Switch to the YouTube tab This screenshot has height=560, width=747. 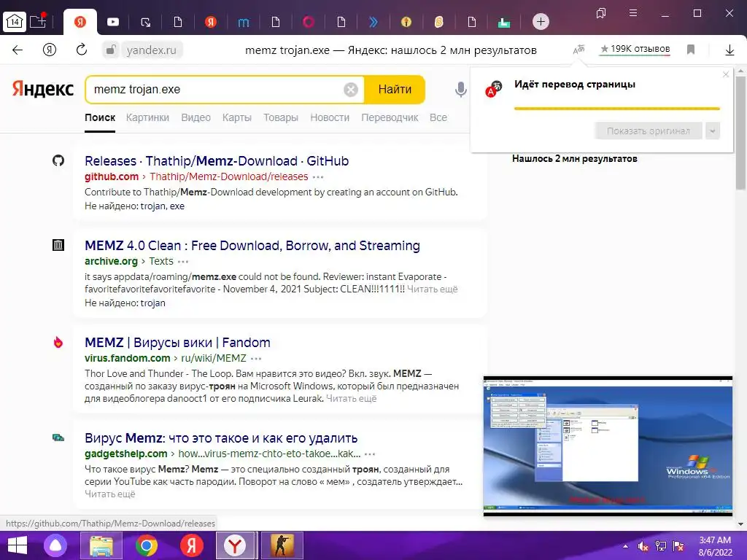(113, 22)
